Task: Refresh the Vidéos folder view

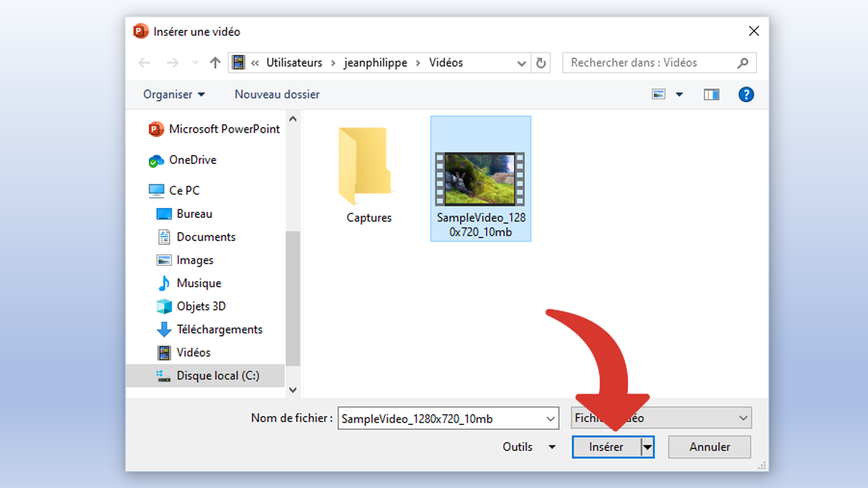Action: [541, 63]
